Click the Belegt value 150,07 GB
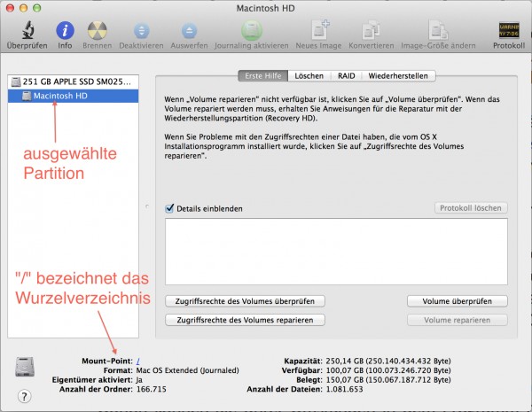532x412 pixels. point(388,380)
